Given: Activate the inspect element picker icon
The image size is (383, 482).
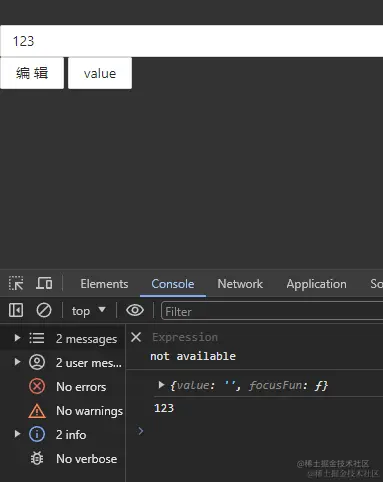Looking at the screenshot, I should (x=16, y=284).
